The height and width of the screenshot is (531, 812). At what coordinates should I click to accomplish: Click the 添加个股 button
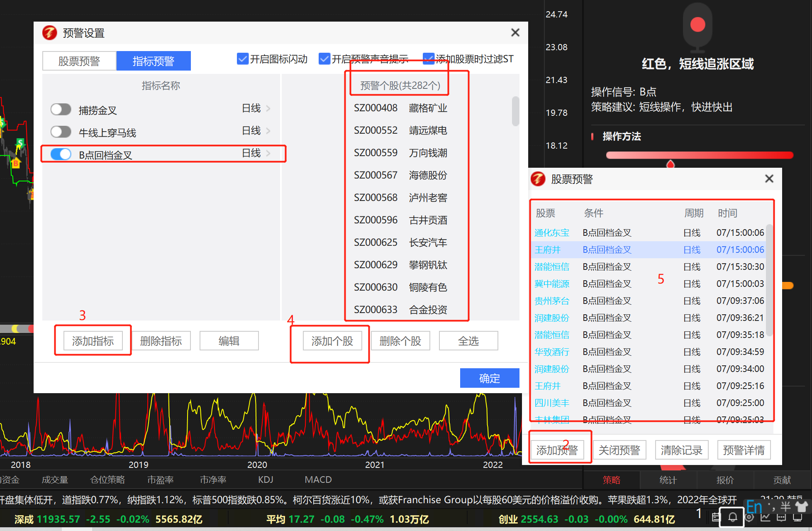pyautogui.click(x=332, y=341)
